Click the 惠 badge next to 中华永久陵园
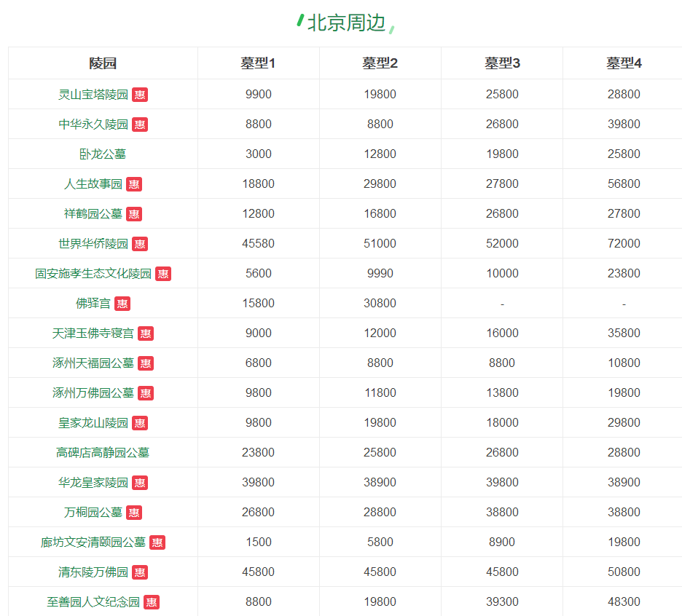The height and width of the screenshot is (616, 682). pos(140,125)
